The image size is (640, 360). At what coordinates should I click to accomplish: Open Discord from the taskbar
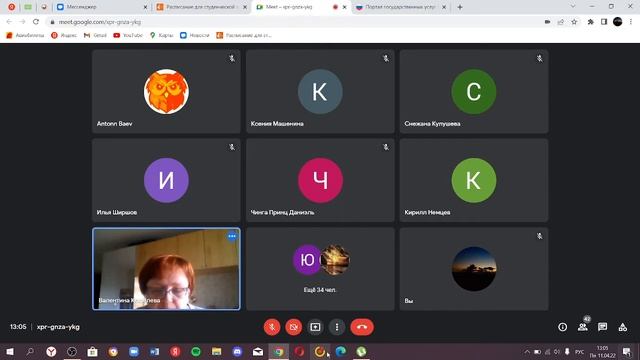[237, 351]
